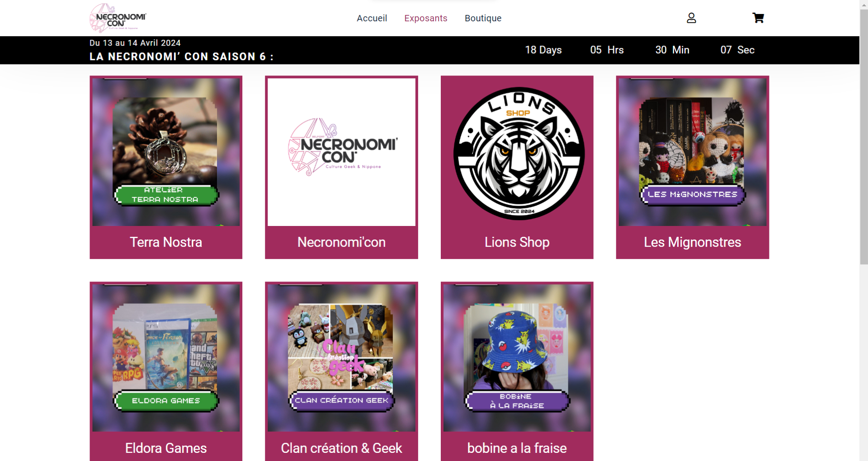
Task: Click the Les Mignonstres title link
Action: point(693,242)
